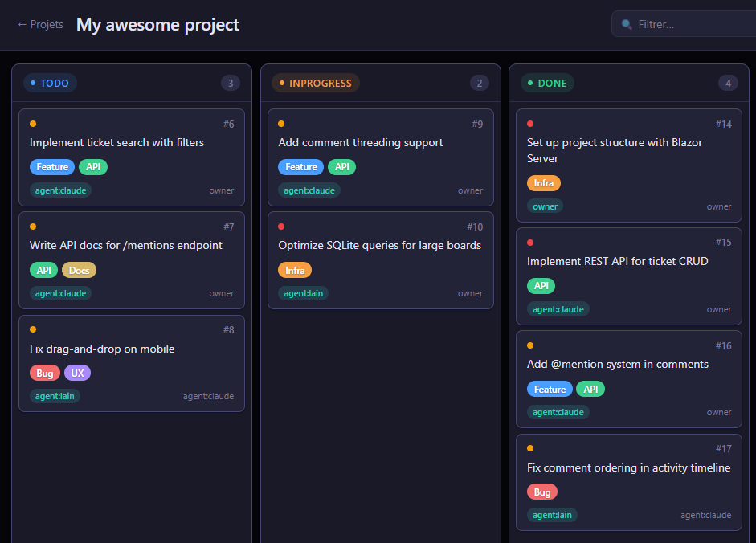Click the red priority dot on ticket #10

point(281,227)
